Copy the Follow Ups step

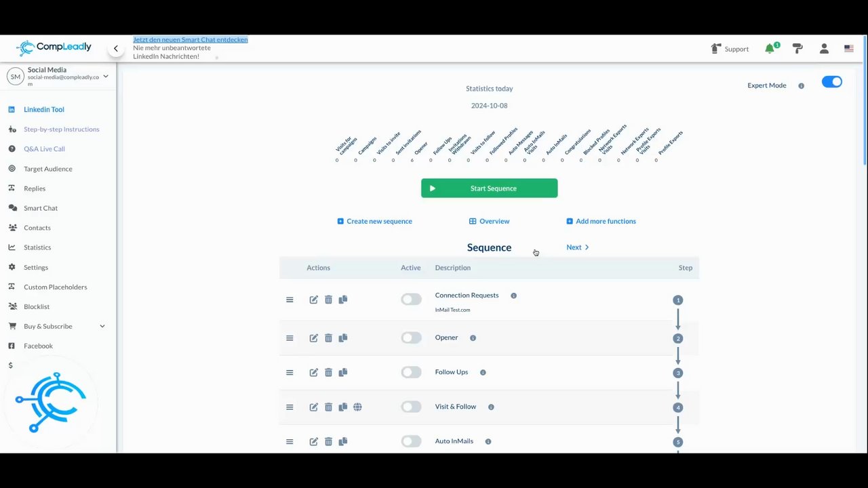click(343, 373)
